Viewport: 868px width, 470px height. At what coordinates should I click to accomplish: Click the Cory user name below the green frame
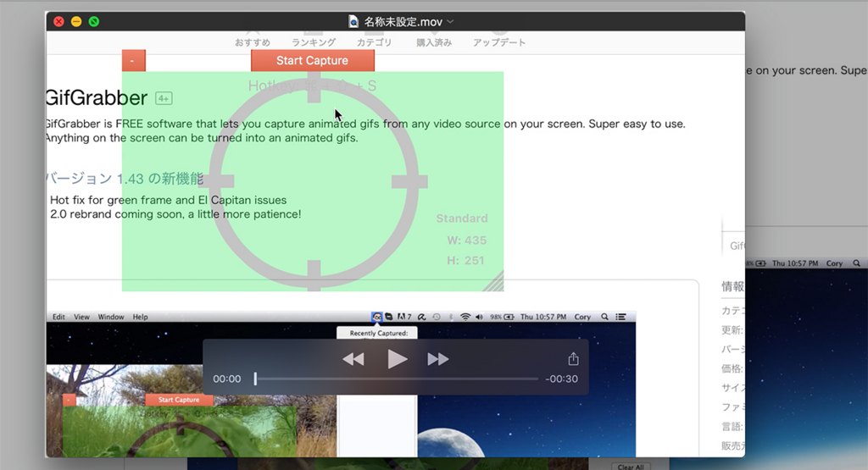582,317
